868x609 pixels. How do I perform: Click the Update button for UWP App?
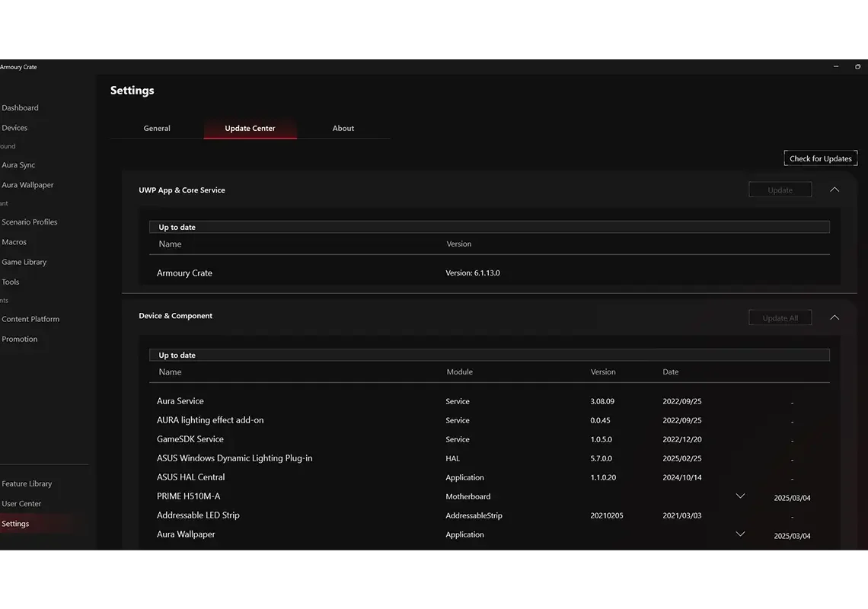click(x=780, y=190)
